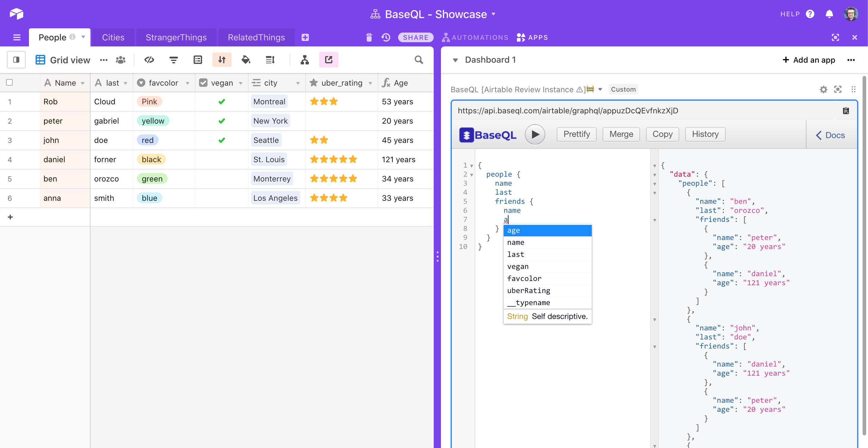
Task: Select AUTOMATIONS in the top bar
Action: (475, 37)
